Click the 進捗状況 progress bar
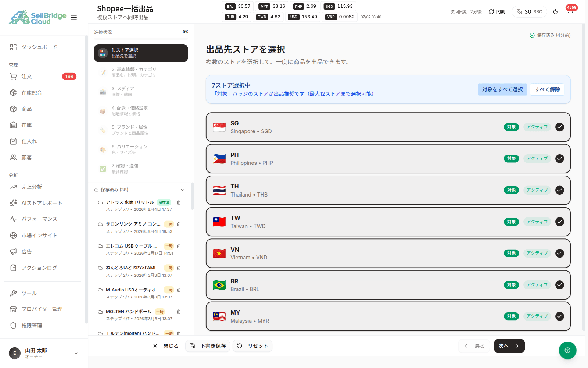588x368 pixels. [x=141, y=38]
